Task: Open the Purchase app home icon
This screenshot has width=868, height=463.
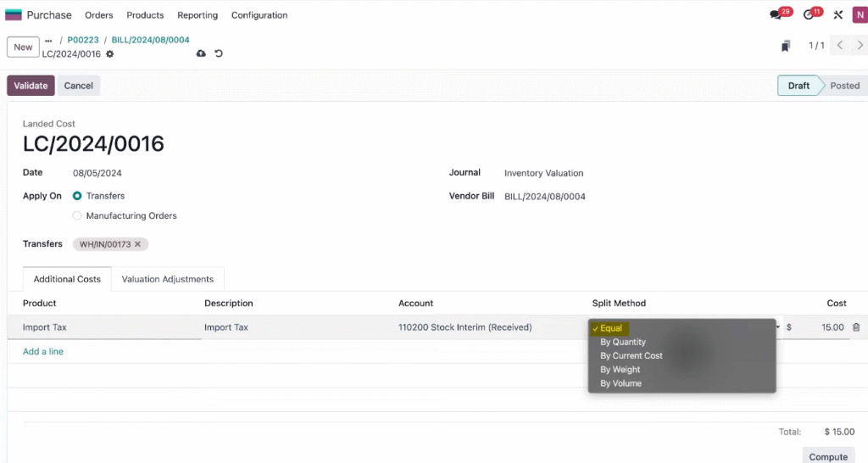Action: (13, 15)
